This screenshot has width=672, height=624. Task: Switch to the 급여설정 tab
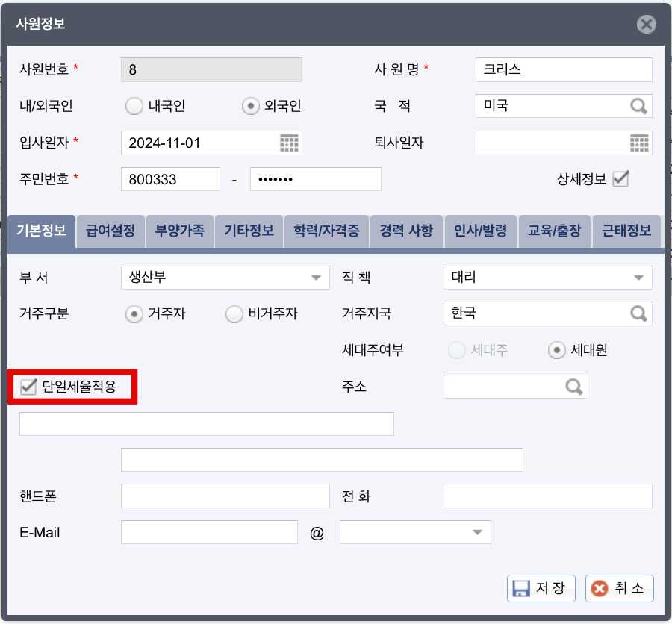point(110,231)
